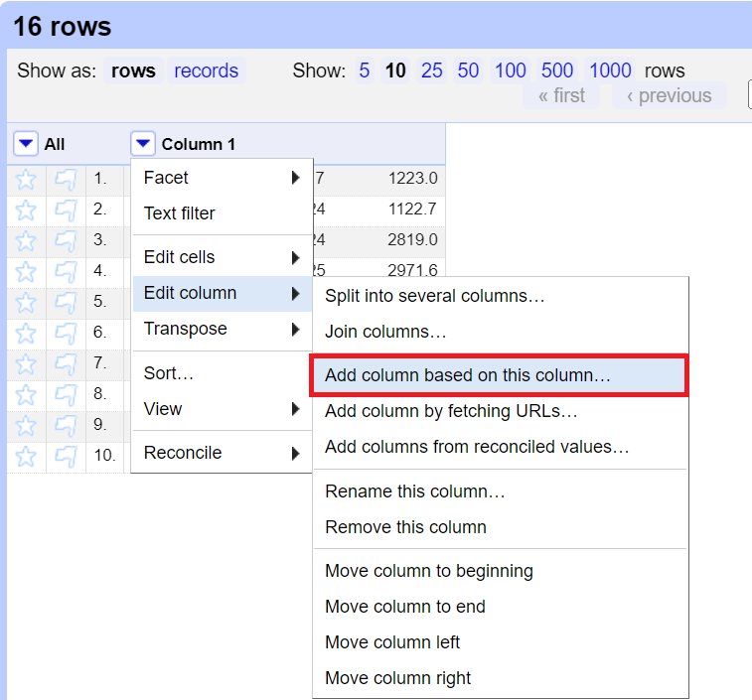Screen dimensions: 752x700
Task: Flag row 6
Action: click(x=66, y=334)
